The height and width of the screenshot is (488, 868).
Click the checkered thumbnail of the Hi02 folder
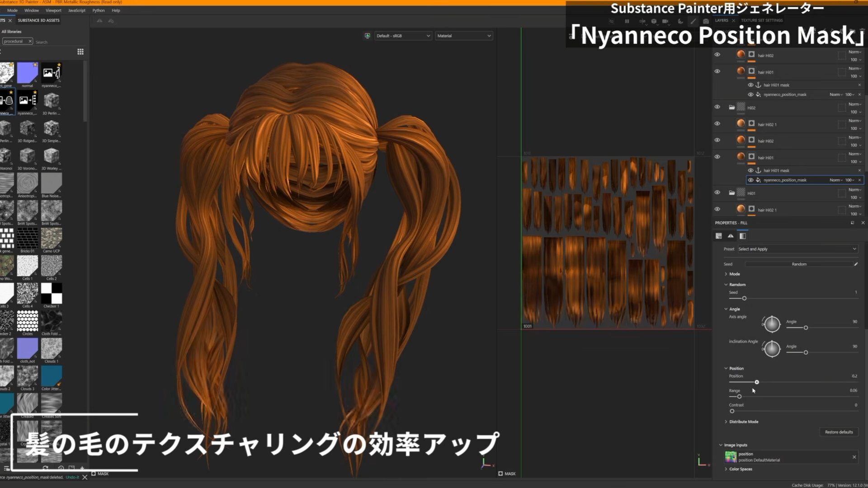(741, 107)
